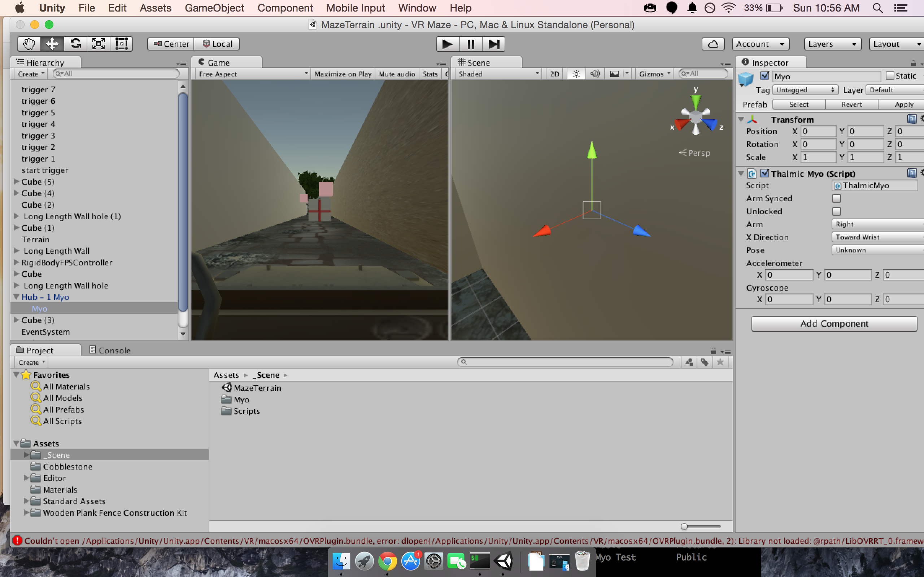Open the X Direction dropdown
The width and height of the screenshot is (924, 577).
[x=877, y=237]
